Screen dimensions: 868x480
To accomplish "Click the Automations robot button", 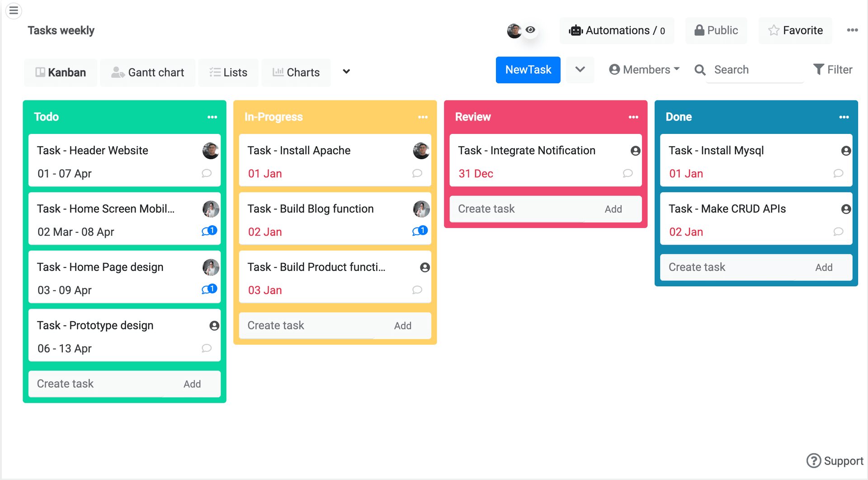I will coord(617,31).
